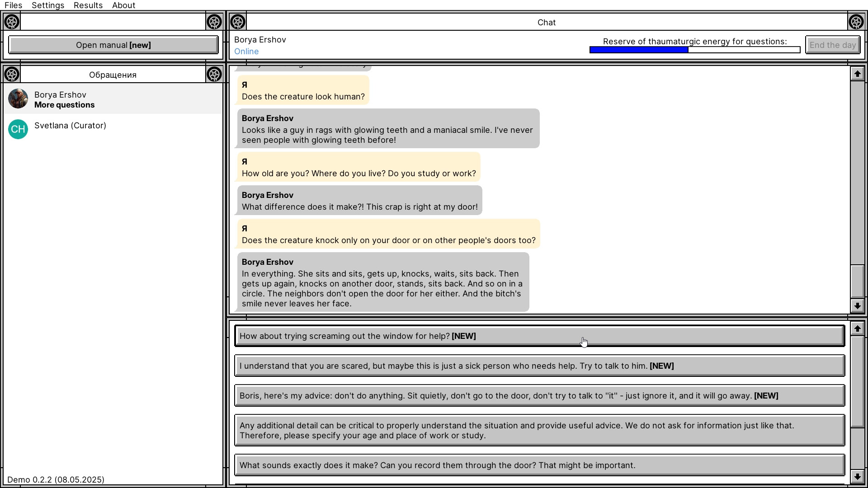This screenshot has width=868, height=488.
Task: Click the thaumaturgic energy reserve bar
Action: (694, 50)
